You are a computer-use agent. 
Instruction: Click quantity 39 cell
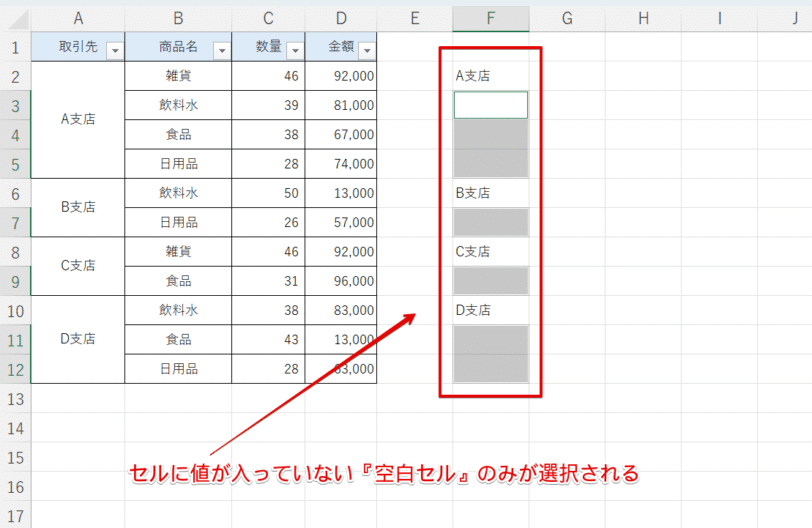(268, 105)
